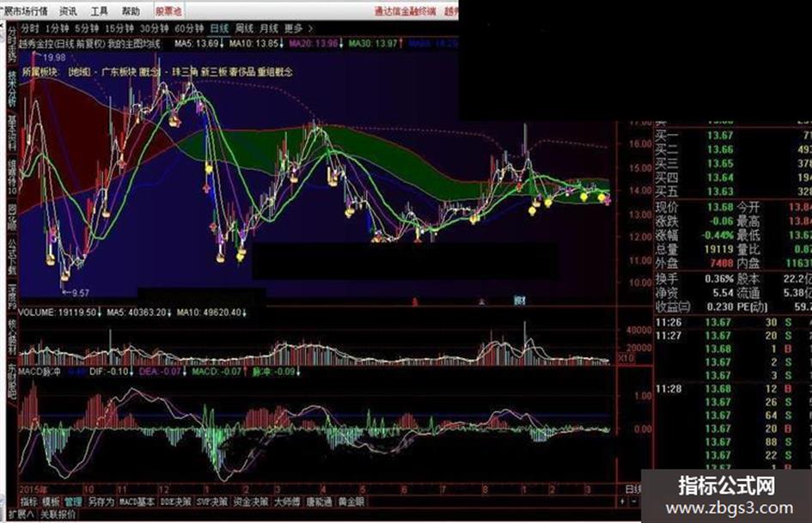The width and height of the screenshot is (812, 523).
Task: Click the 买一 price 13.67
Action: tap(720, 136)
